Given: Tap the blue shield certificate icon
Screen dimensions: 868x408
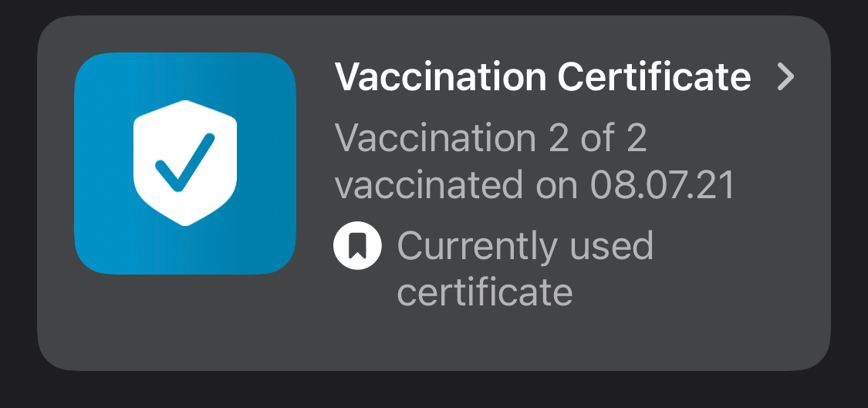Looking at the screenshot, I should [x=185, y=164].
